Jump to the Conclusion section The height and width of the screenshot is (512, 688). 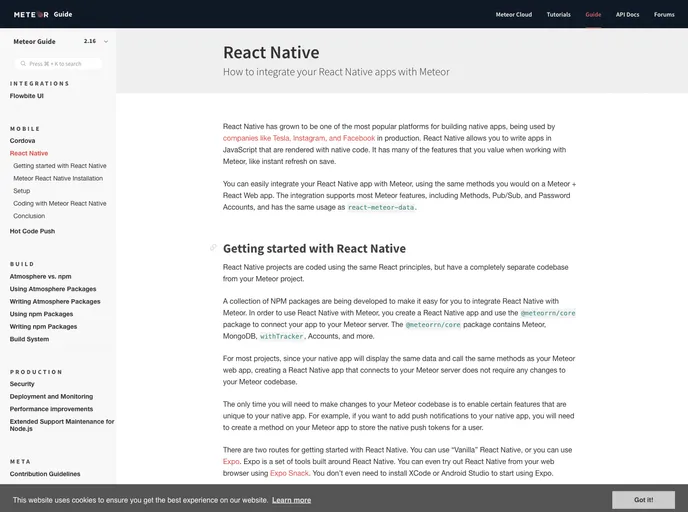[29, 216]
